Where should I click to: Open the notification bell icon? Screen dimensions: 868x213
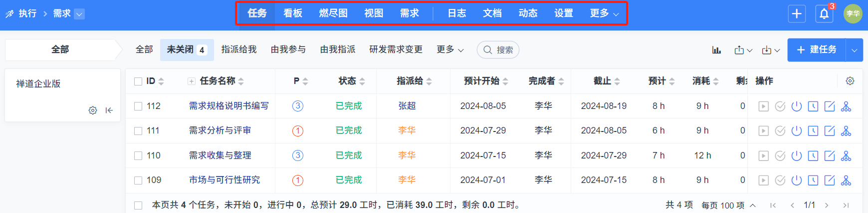tap(824, 13)
